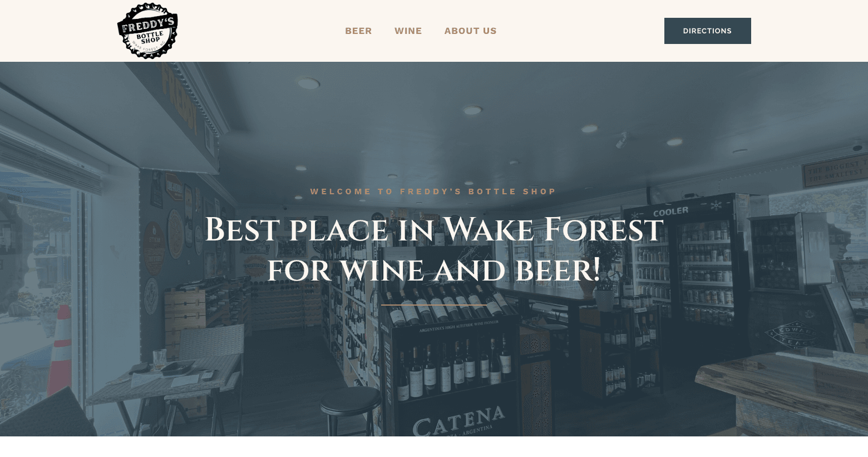Go to the ABOUT US page
868x457 pixels.
point(470,31)
